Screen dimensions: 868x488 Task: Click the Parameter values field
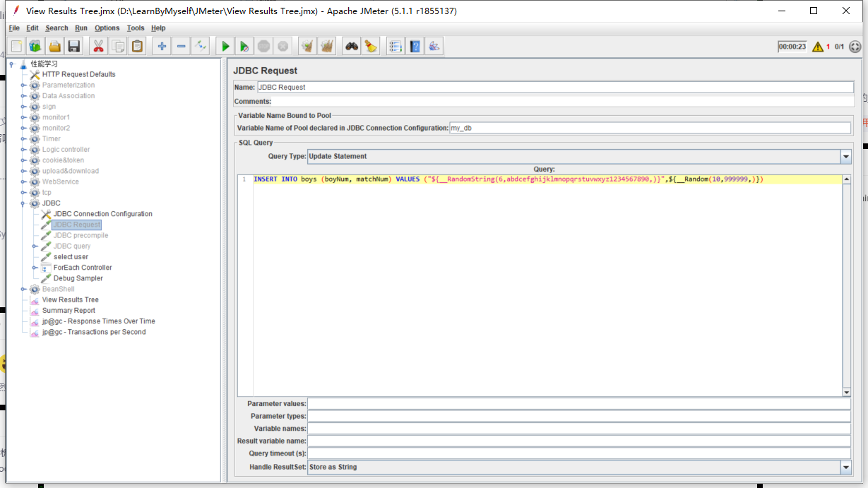579,404
